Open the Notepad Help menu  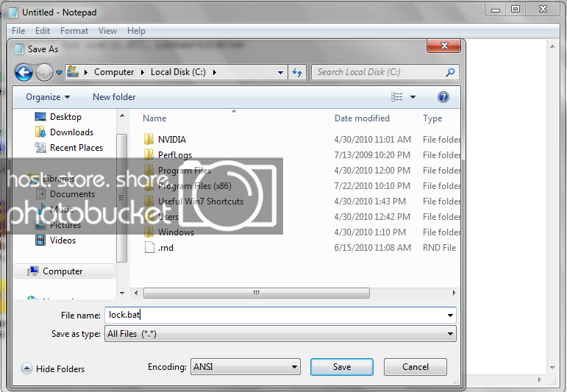[136, 31]
